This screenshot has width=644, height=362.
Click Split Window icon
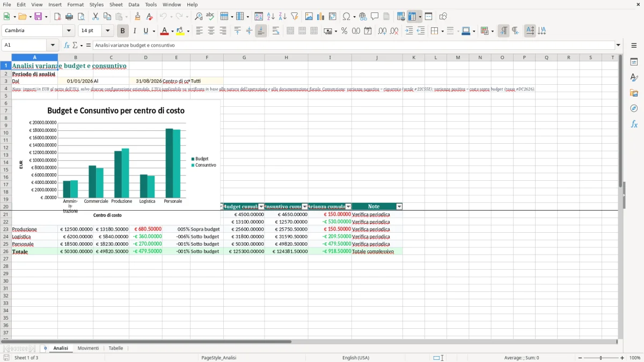click(429, 17)
